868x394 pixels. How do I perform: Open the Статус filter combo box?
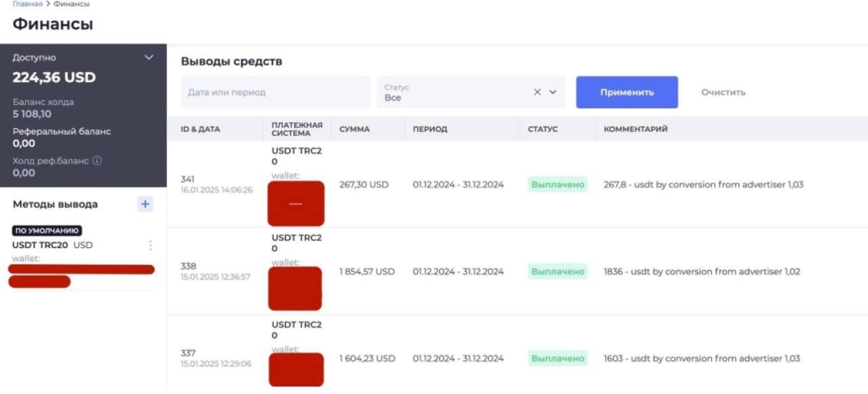tap(458, 92)
